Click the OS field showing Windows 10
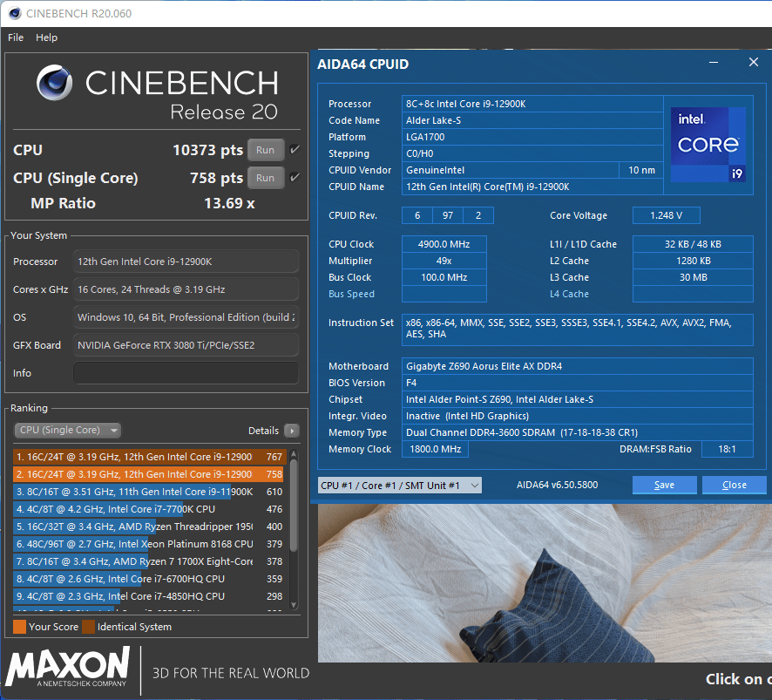 click(x=186, y=317)
